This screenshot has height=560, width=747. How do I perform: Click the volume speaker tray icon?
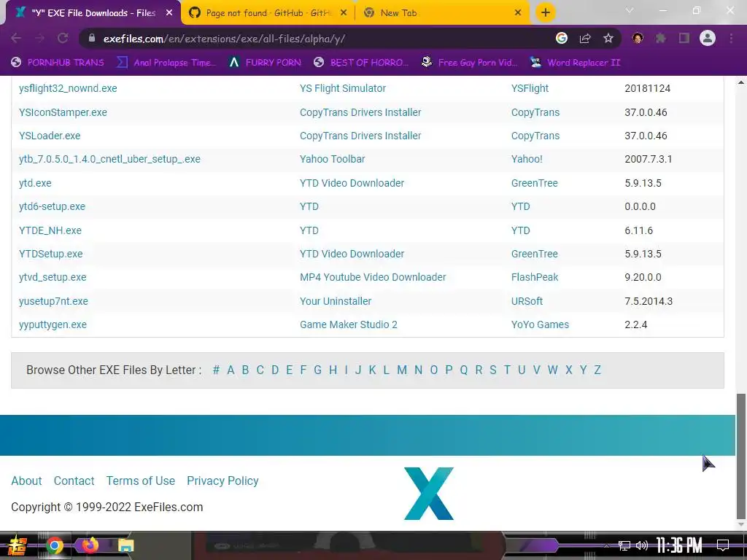tap(642, 545)
